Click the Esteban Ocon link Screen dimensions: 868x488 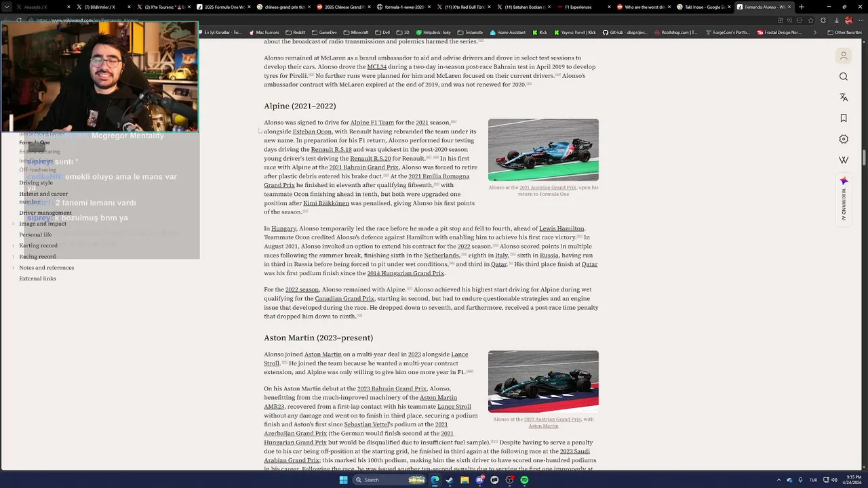pos(312,131)
